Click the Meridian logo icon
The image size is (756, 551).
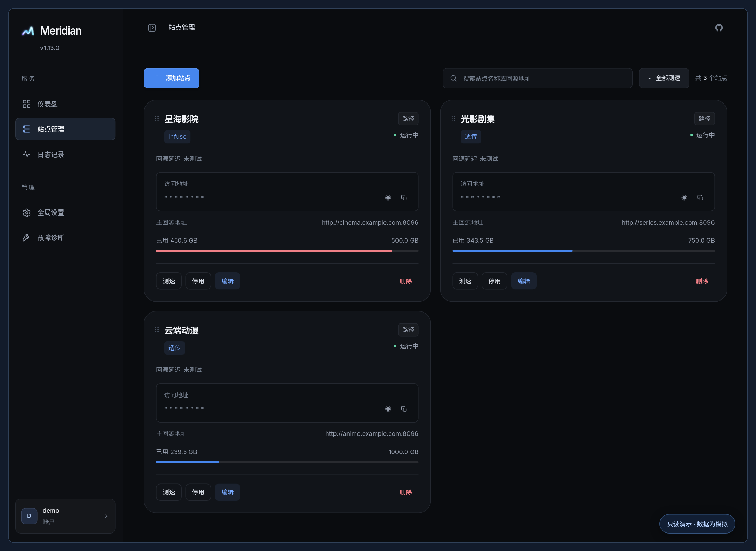click(x=28, y=31)
